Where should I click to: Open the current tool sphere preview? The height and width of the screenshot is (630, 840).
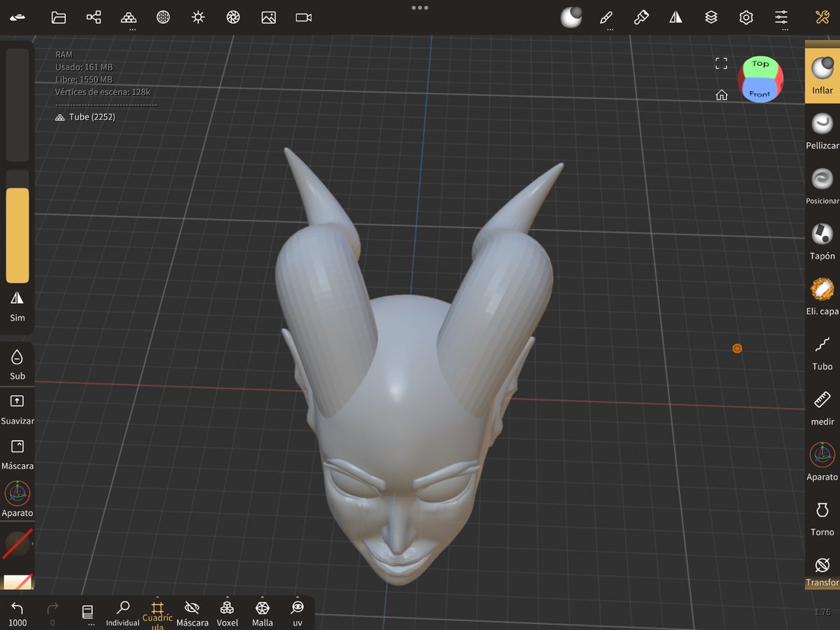tap(571, 17)
